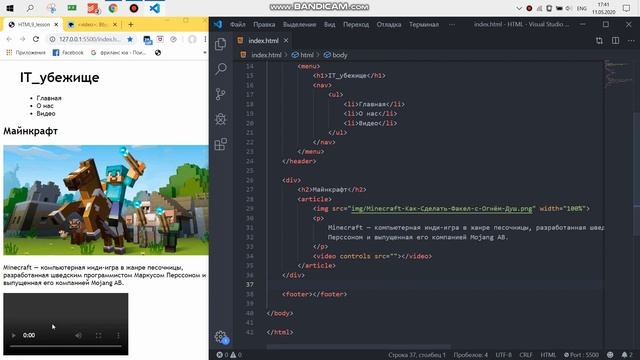Click the Minecraft image in browser

tap(106, 200)
